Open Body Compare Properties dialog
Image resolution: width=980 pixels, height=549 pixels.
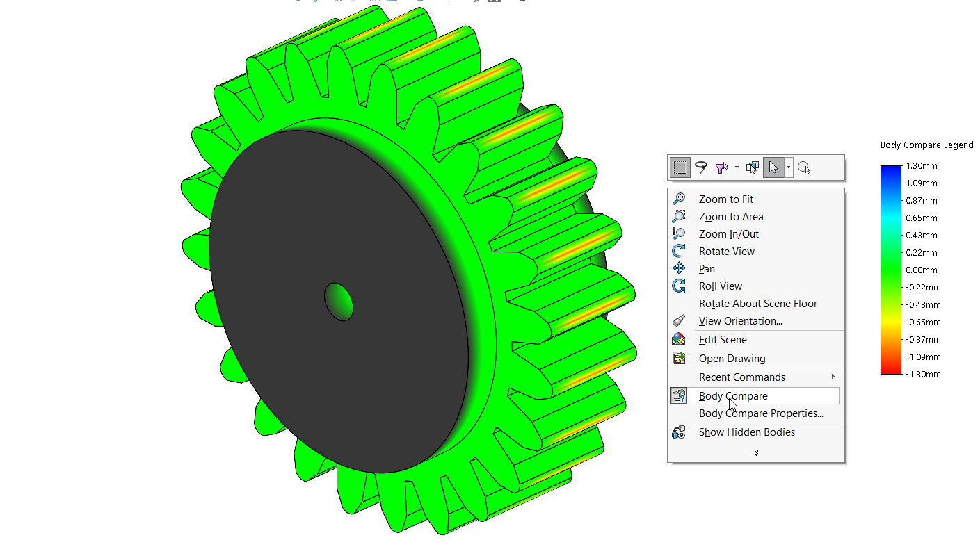[x=761, y=413]
